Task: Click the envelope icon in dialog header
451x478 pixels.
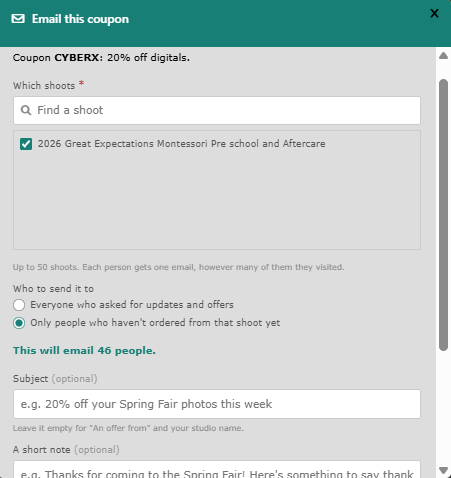Action: click(18, 19)
